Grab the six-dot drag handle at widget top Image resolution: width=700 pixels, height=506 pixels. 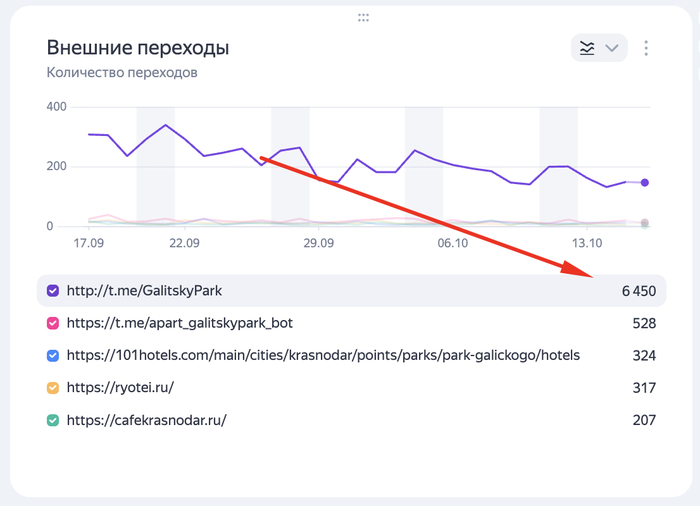tap(363, 17)
